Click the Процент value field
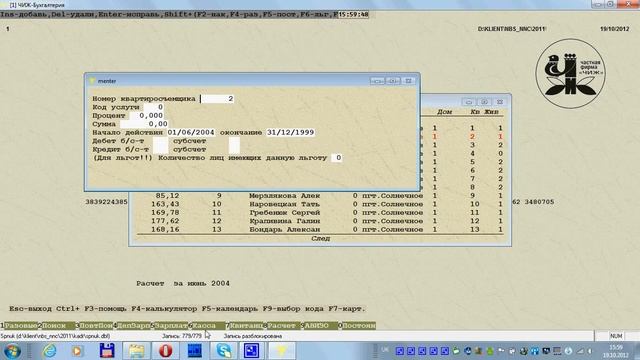The image size is (640, 360). (147, 116)
